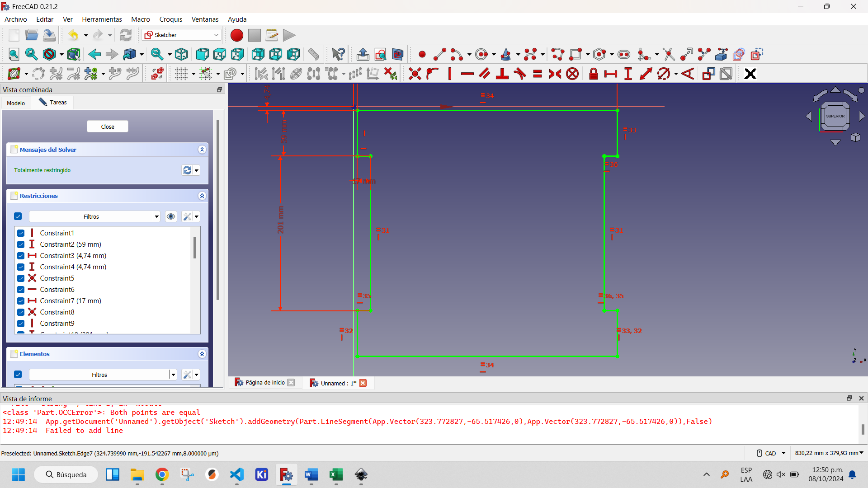Toggle checkbox for Constraint8 visibility

click(20, 312)
